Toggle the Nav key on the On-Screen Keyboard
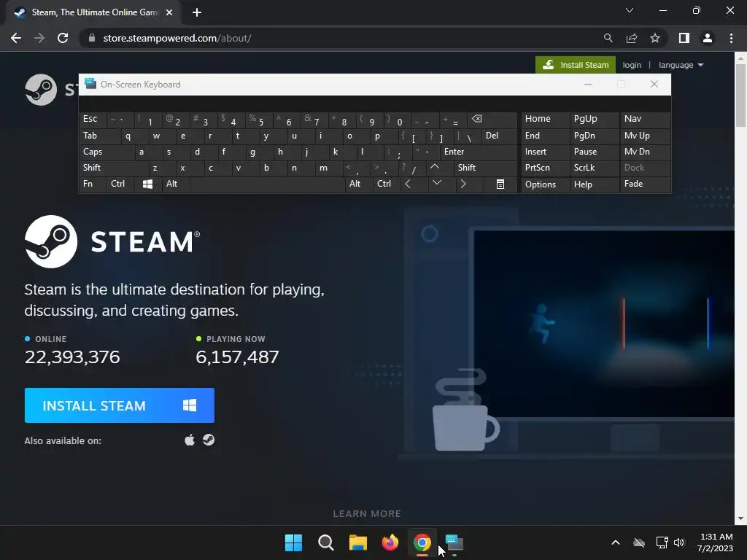This screenshot has height=560, width=747. (645, 119)
